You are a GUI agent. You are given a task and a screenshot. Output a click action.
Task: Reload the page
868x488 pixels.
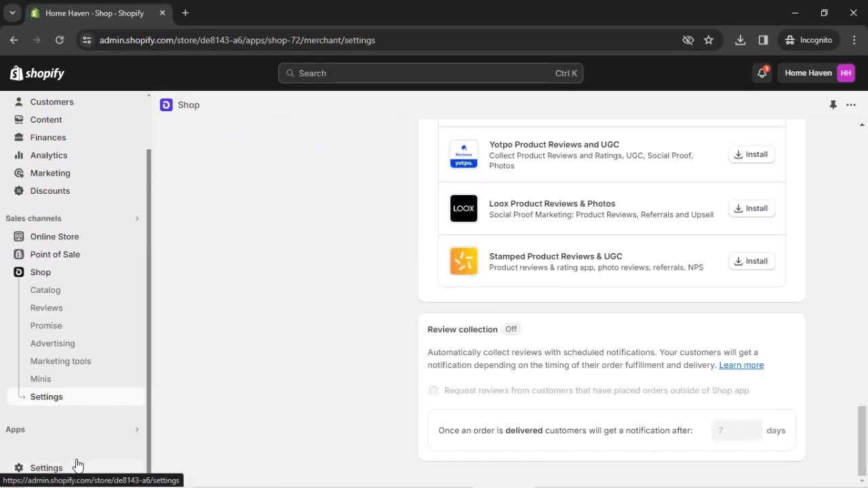(x=60, y=40)
